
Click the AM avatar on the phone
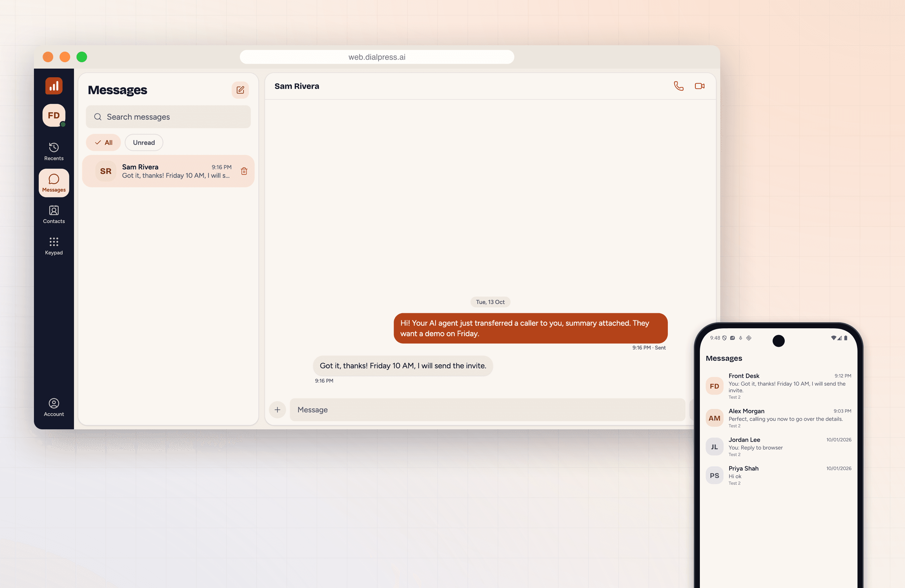pos(715,418)
